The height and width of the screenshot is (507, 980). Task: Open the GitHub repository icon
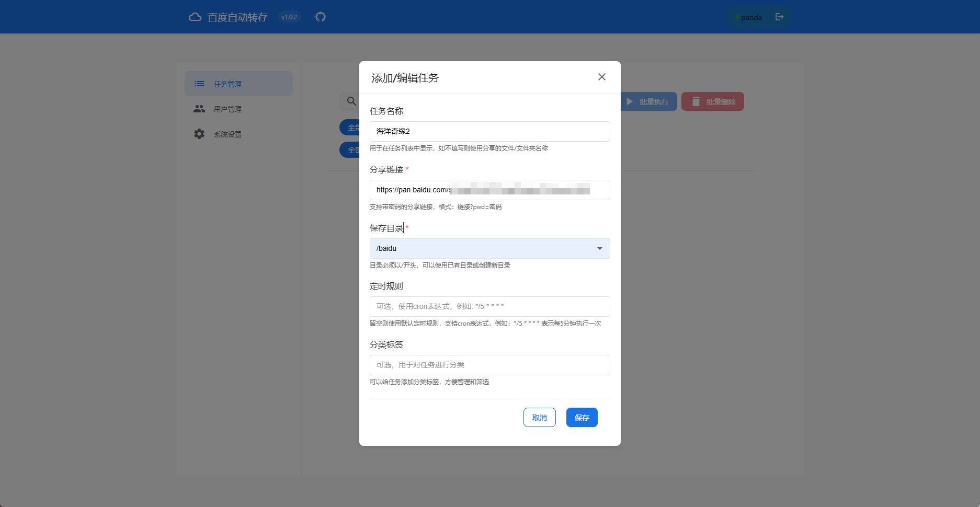click(x=321, y=17)
